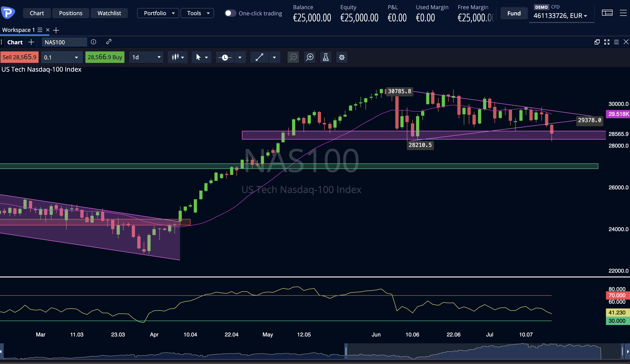Close Workspace 1 tab
This screenshot has height=364, width=630.
pos(48,30)
